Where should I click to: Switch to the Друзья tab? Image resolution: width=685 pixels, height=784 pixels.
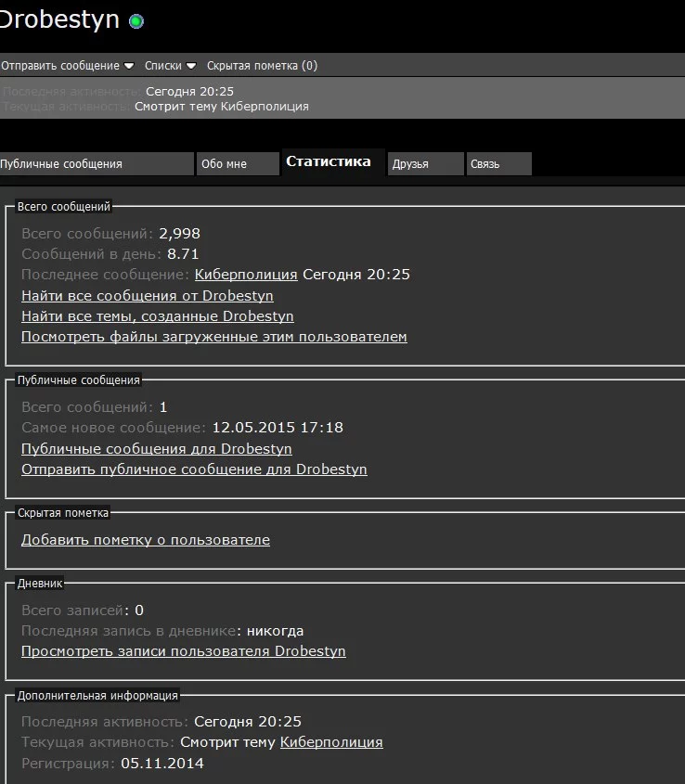(424, 164)
